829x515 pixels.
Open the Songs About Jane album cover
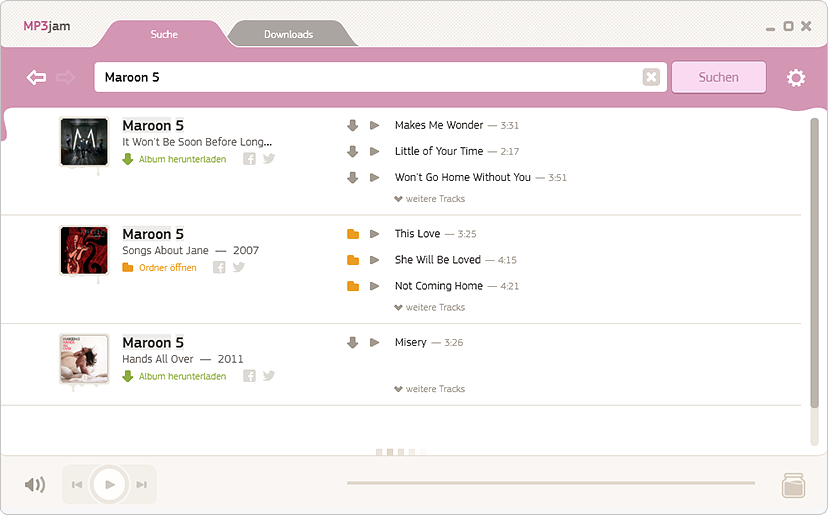(84, 251)
